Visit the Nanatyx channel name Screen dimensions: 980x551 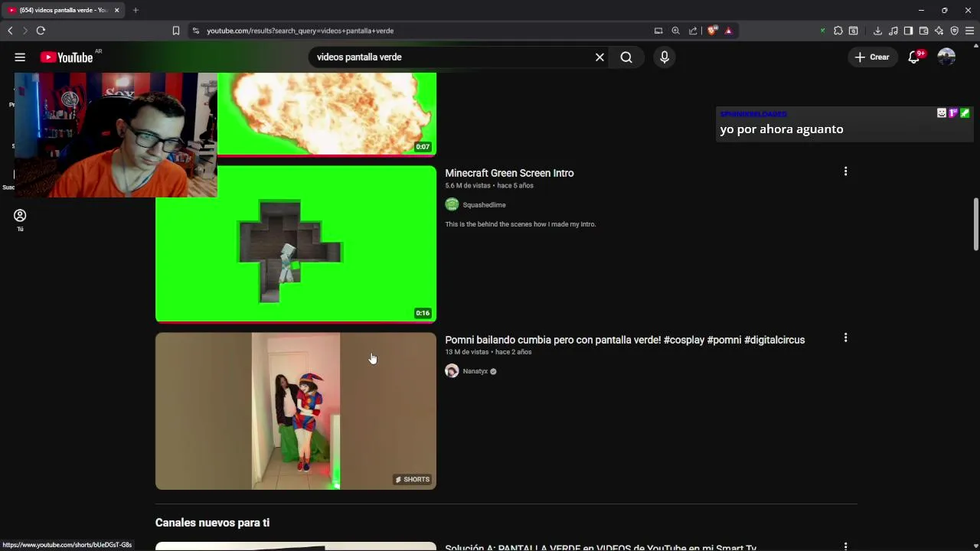475,371
